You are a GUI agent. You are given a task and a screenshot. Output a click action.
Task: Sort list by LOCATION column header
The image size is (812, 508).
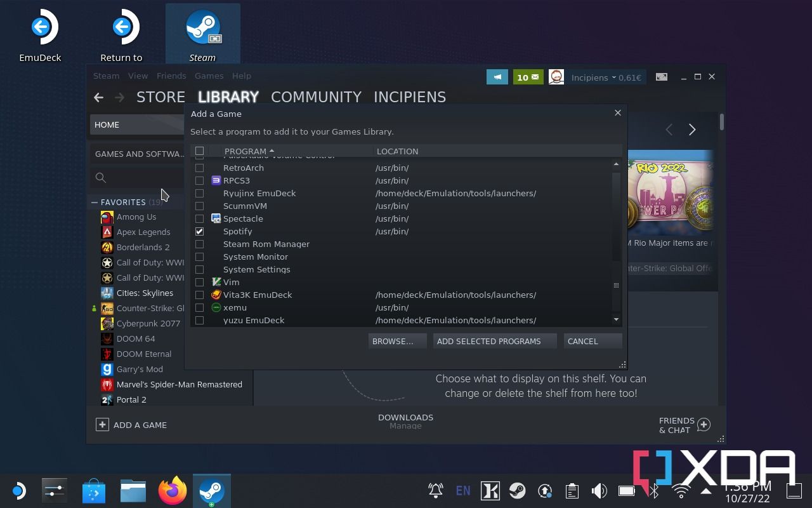[397, 151]
